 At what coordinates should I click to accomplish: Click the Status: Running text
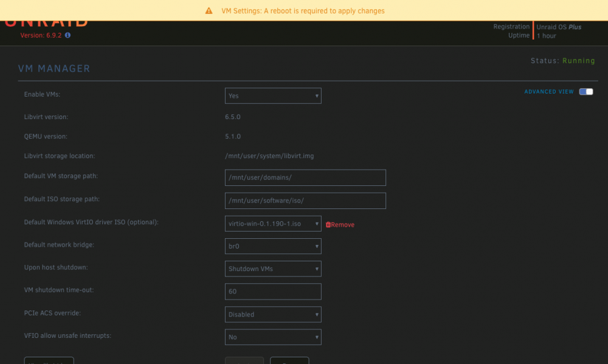point(562,61)
